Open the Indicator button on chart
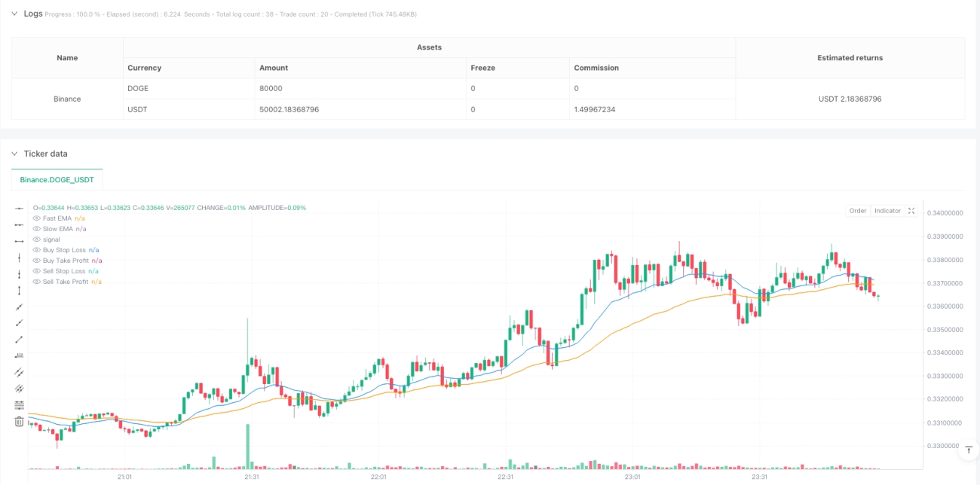 tap(887, 211)
